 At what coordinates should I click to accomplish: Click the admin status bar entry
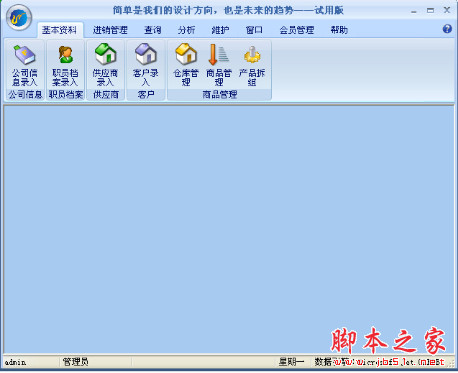(x=15, y=362)
